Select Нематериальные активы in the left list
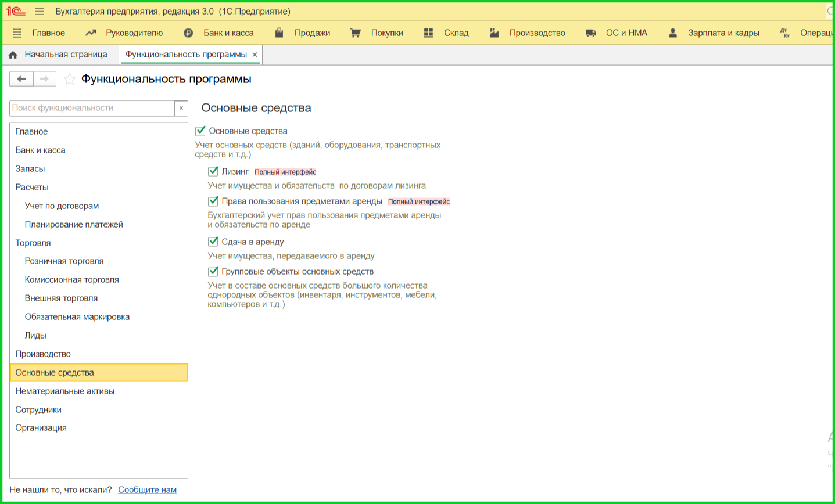The height and width of the screenshot is (504, 835). (64, 391)
